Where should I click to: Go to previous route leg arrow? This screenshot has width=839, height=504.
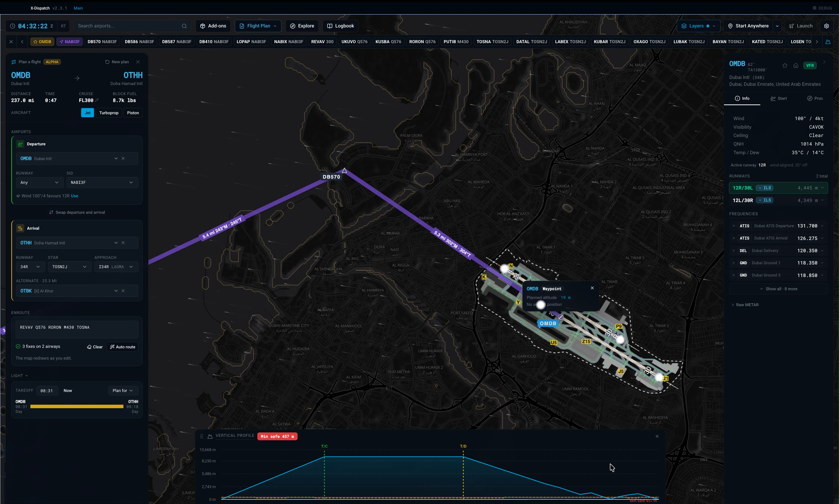click(22, 42)
